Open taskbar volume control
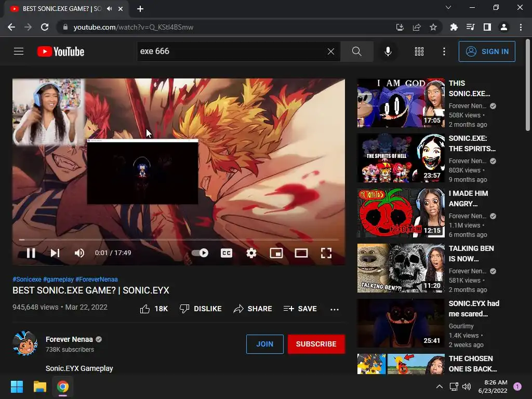The height and width of the screenshot is (399, 532). 467,387
